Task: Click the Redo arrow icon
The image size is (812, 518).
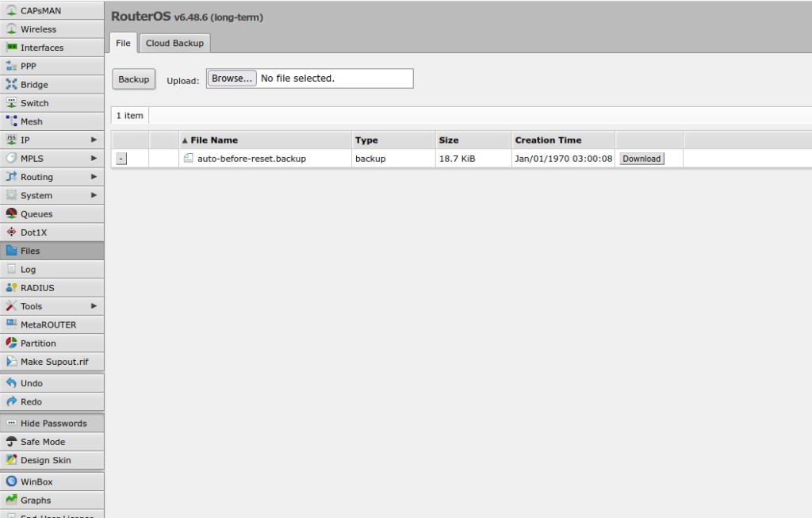Action: [x=11, y=401]
